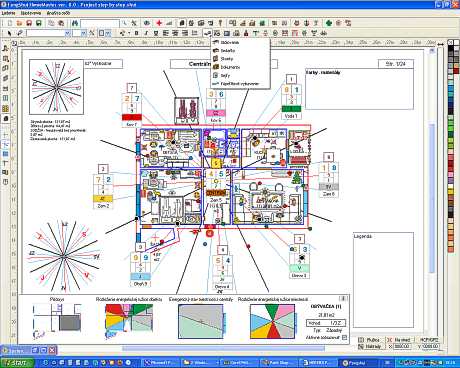
Task: Click the binoculars search icon
Action: (x=75, y=23)
